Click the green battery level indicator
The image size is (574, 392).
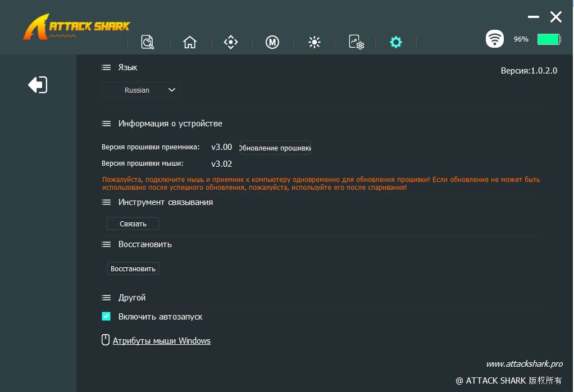(549, 39)
